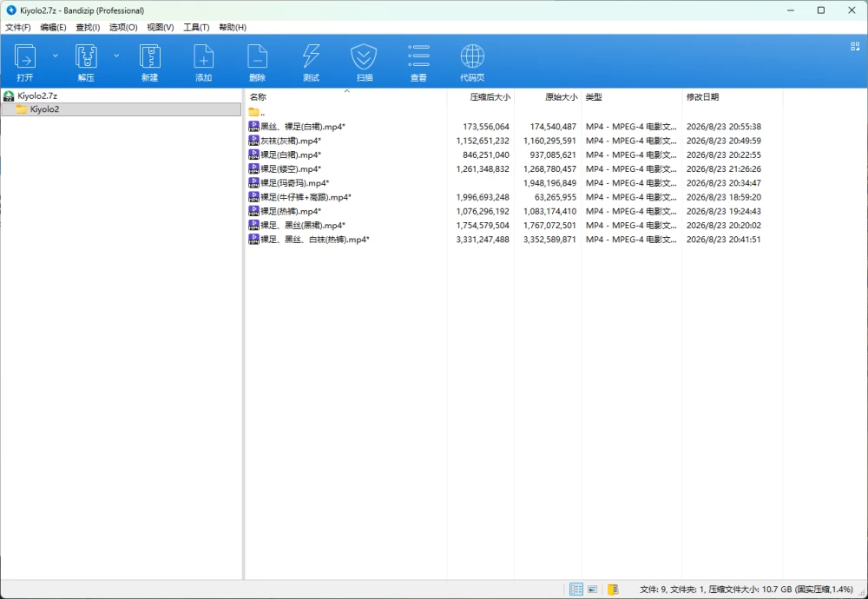Open the 文件(F) menu

click(x=18, y=27)
